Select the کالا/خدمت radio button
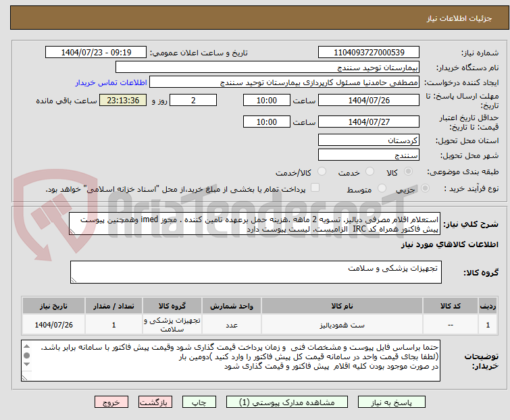 (x=322, y=172)
